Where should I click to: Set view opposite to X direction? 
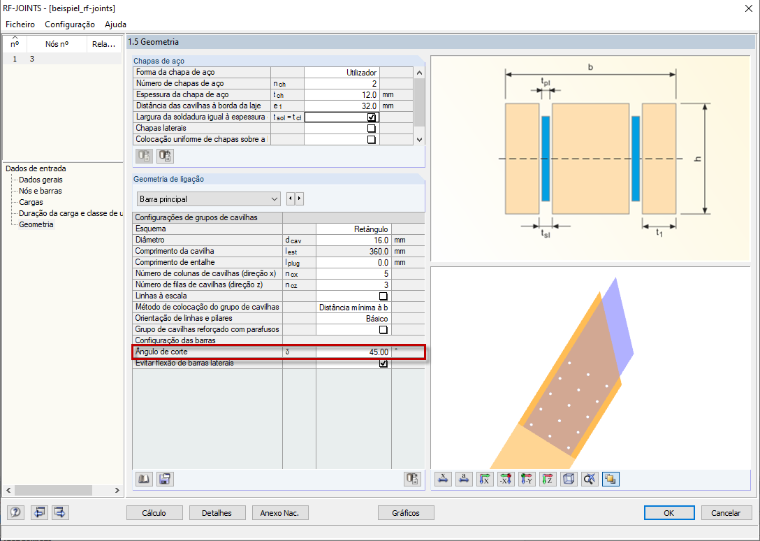tap(506, 479)
